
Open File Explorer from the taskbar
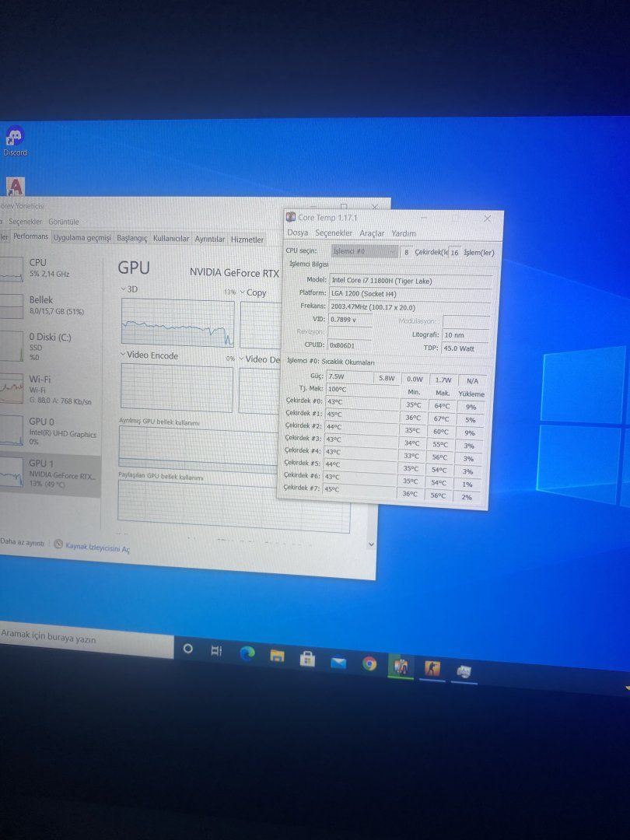(277, 656)
